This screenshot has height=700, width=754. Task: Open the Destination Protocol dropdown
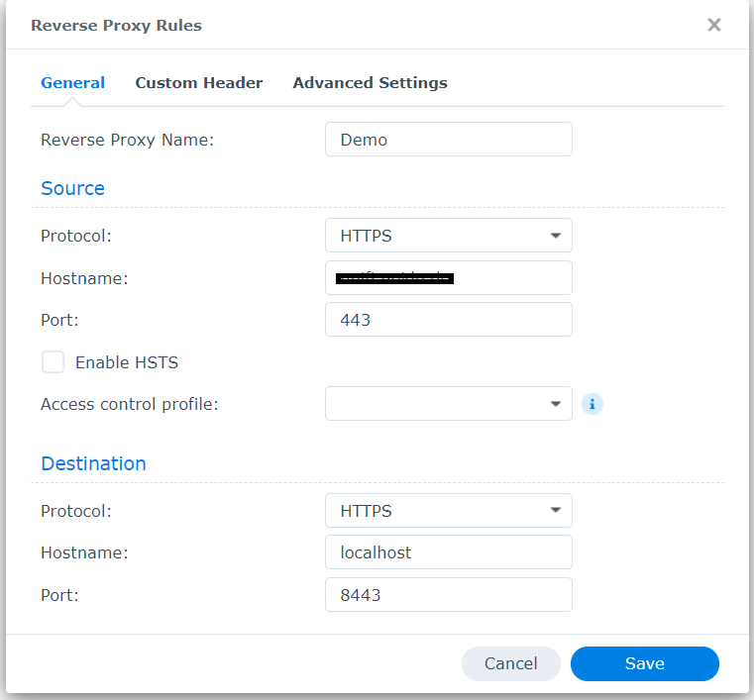448,511
